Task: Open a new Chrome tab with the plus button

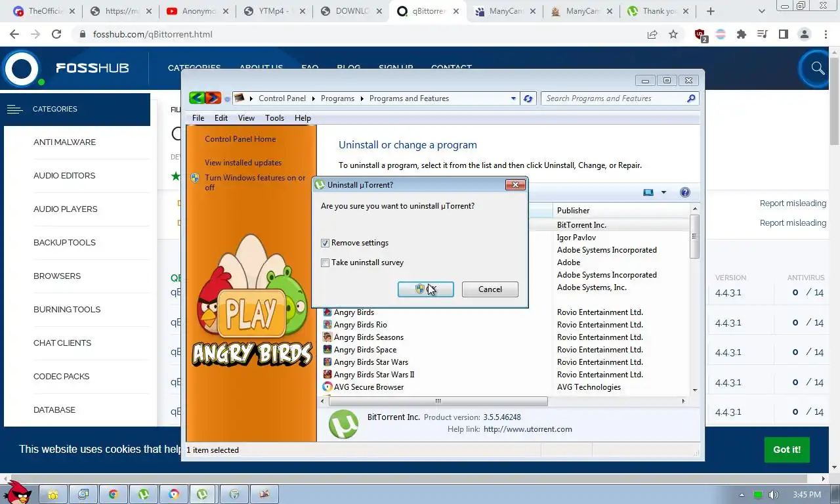Action: click(711, 11)
